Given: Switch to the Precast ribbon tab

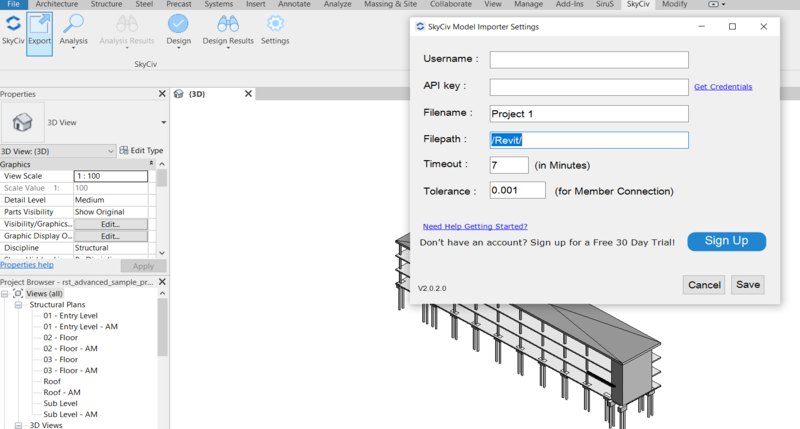Looking at the screenshot, I should 179,4.
